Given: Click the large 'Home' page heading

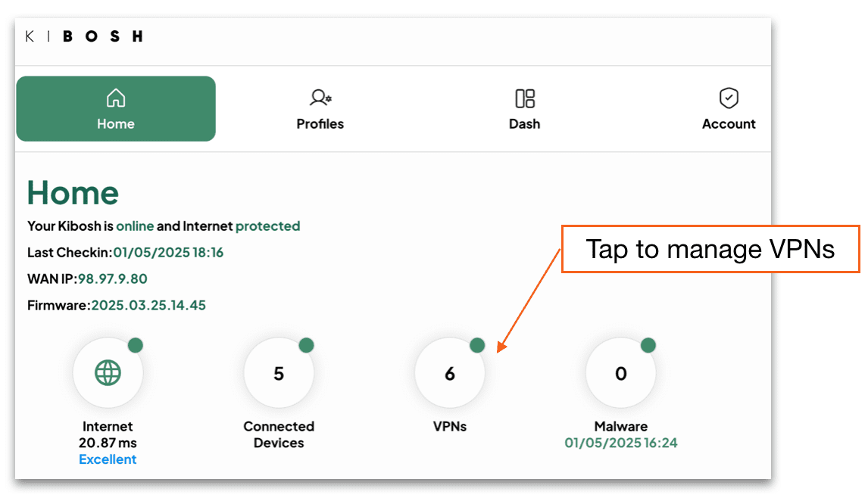Looking at the screenshot, I should coord(73,192).
